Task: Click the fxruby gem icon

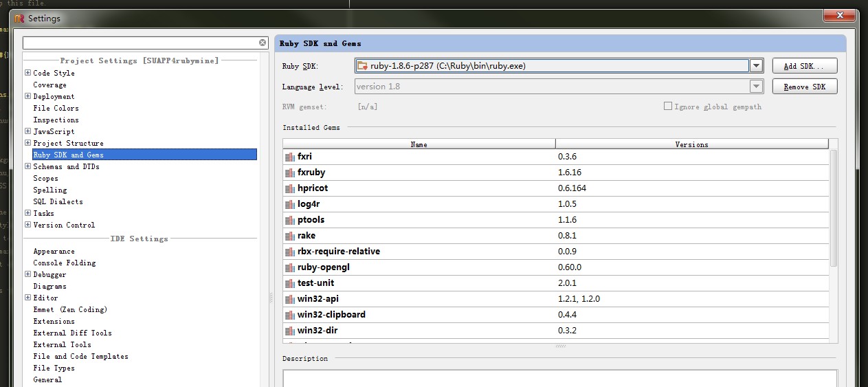Action: click(289, 173)
